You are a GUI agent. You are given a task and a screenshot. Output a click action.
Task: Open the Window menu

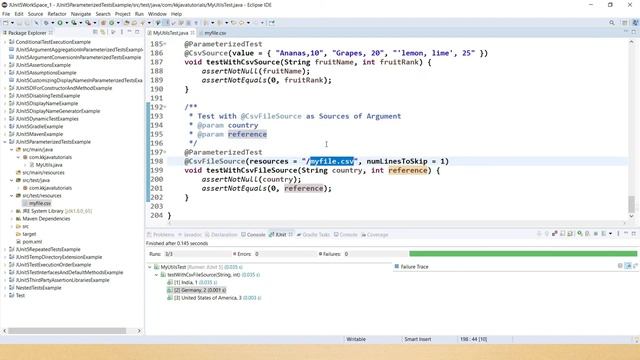[157, 14]
